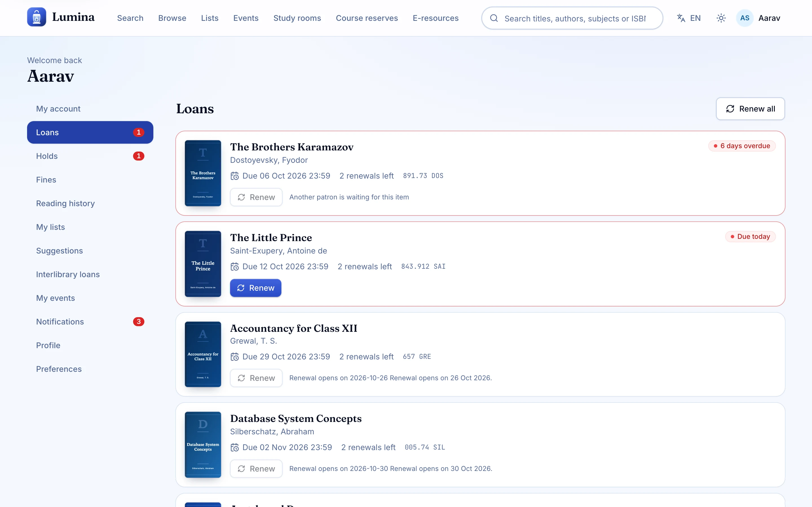Click the 6 days overdue badge

point(742,146)
